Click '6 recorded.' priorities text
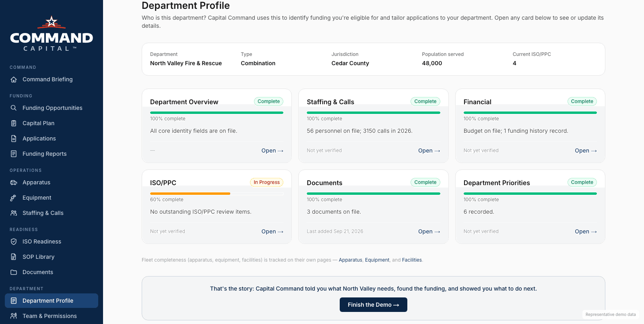This screenshot has height=324, width=644. point(479,212)
